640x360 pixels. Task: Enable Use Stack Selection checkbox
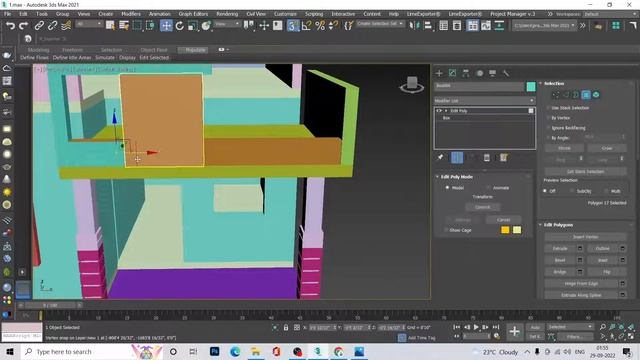pyautogui.click(x=548, y=108)
